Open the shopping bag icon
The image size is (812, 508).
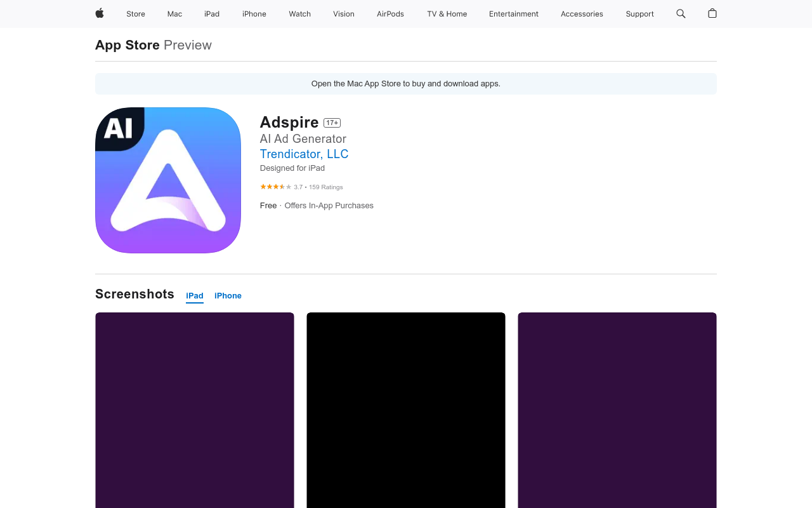point(712,13)
